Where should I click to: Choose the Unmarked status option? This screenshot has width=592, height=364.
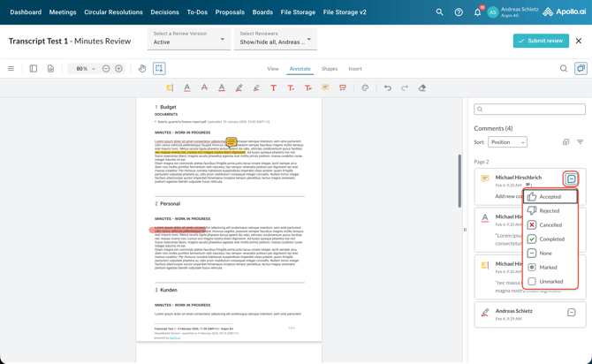tap(550, 281)
